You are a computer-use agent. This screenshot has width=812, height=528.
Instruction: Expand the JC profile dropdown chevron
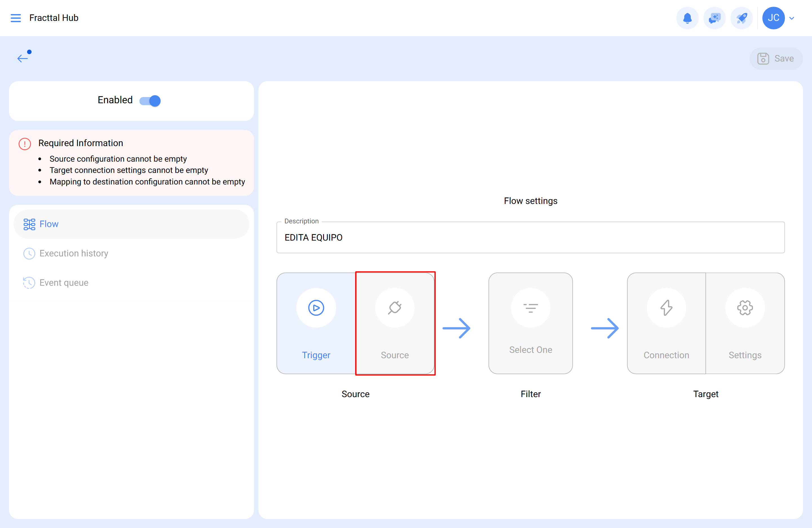(x=792, y=18)
